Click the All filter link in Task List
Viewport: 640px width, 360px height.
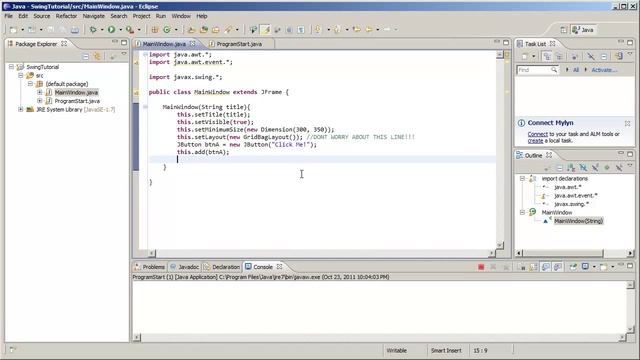(x=576, y=70)
